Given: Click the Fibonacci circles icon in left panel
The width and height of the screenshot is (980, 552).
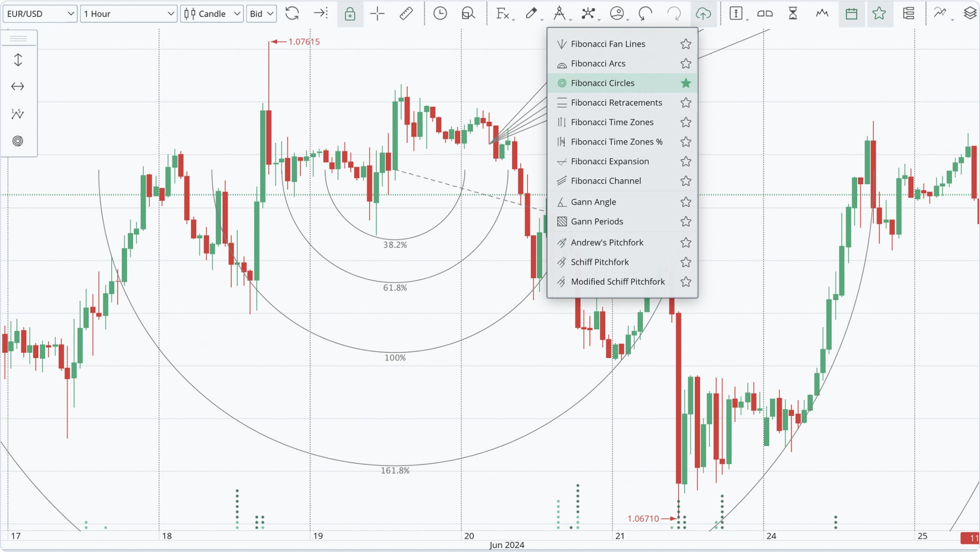Looking at the screenshot, I should tap(18, 141).
